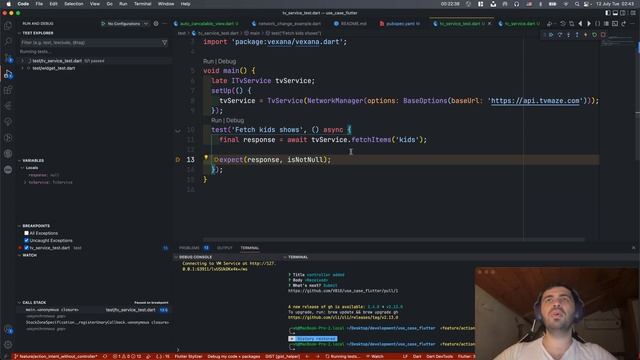
Task: Click the breakpoint glyph on line 13
Action: pyautogui.click(x=178, y=160)
